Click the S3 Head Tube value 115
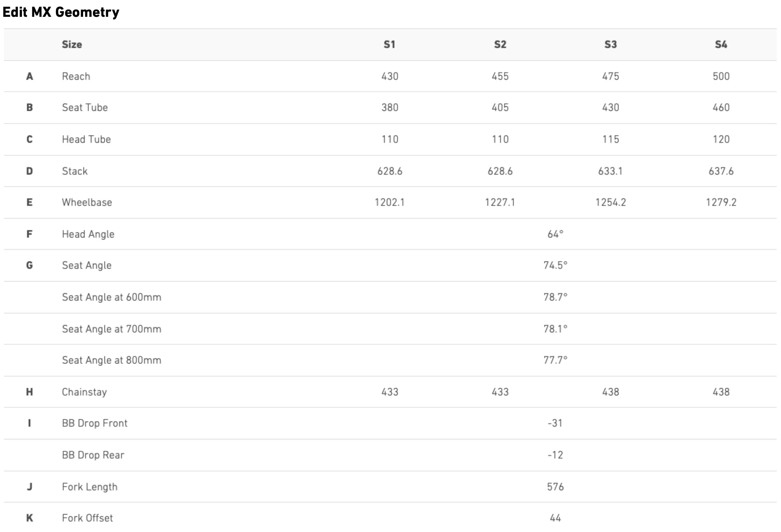 [x=611, y=139]
